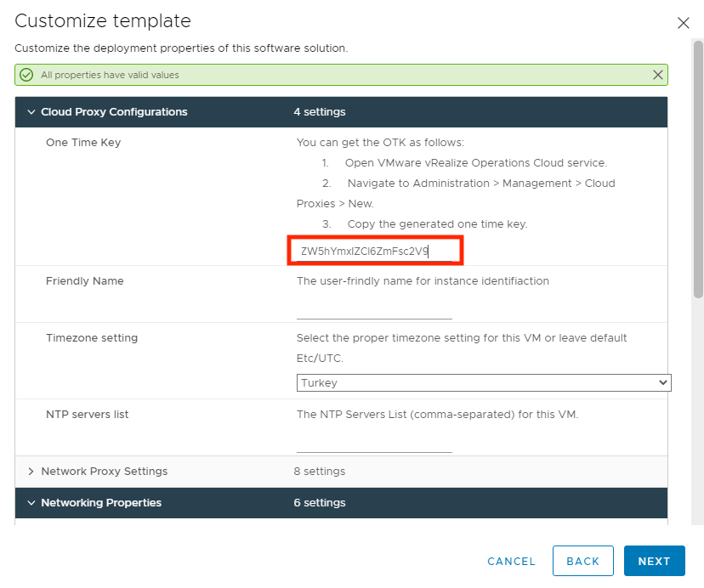Go BACK to previous step

(582, 561)
